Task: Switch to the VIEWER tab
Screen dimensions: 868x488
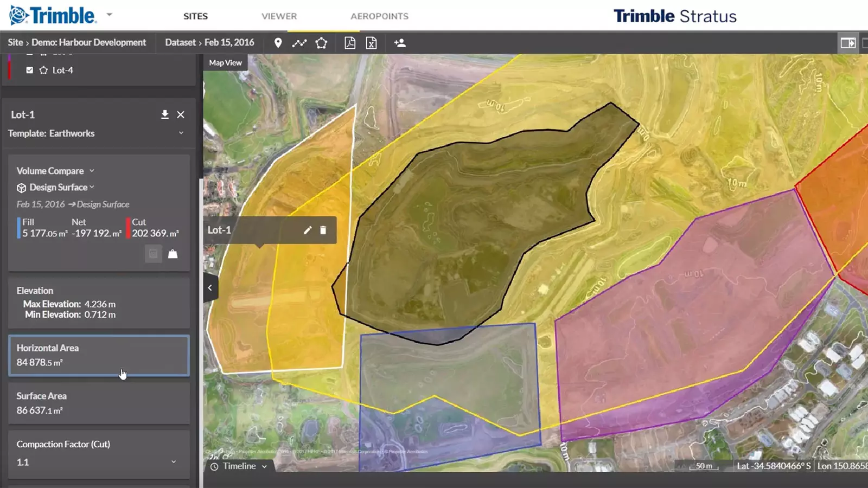Action: coord(279,16)
